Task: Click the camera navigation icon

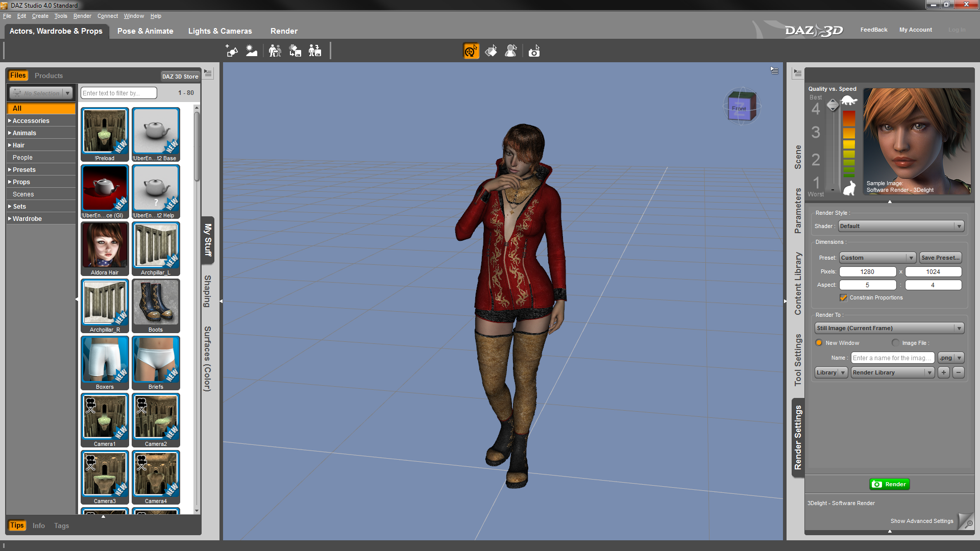Action: [535, 51]
